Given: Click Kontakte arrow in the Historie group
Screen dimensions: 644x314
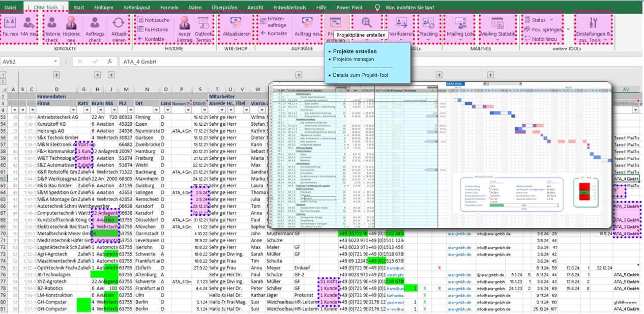Looking at the screenshot, I should click(151, 39).
